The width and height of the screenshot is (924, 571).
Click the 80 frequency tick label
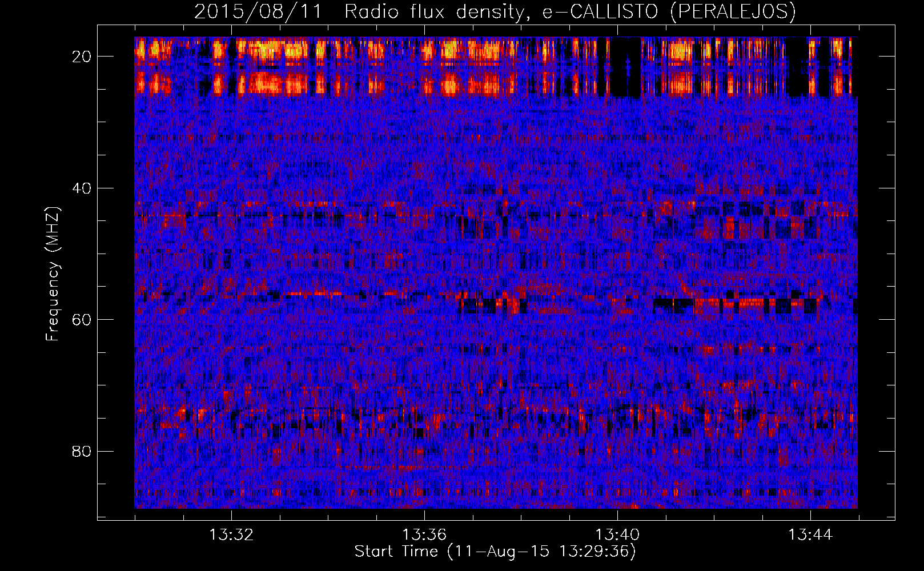(x=82, y=451)
